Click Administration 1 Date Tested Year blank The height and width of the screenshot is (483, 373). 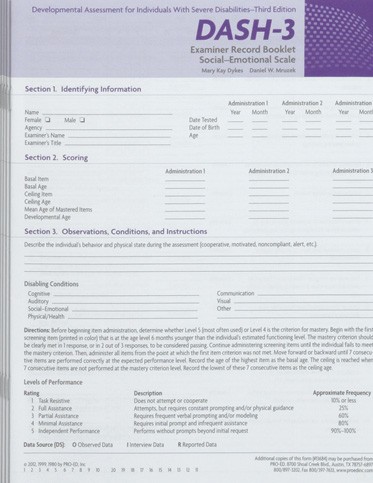coord(236,121)
